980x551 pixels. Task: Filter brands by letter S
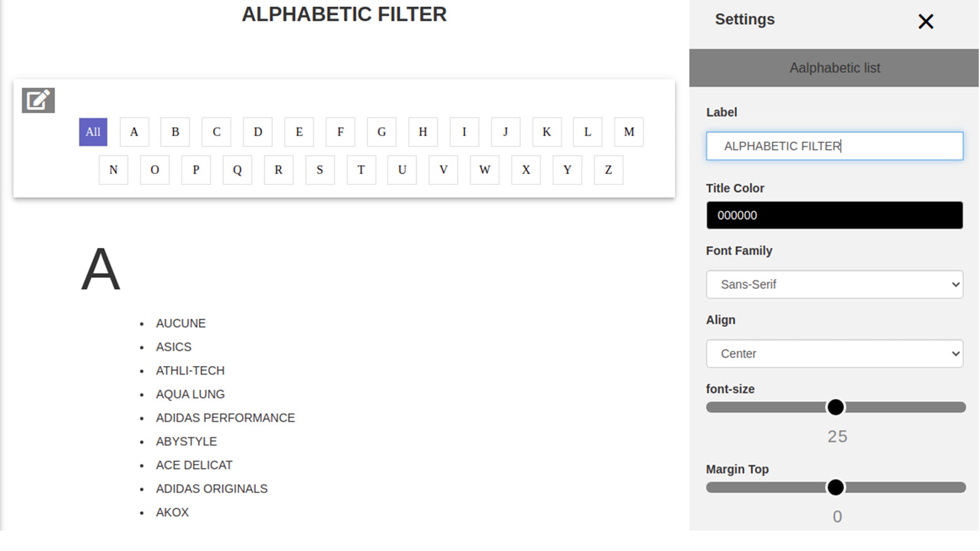pos(320,170)
